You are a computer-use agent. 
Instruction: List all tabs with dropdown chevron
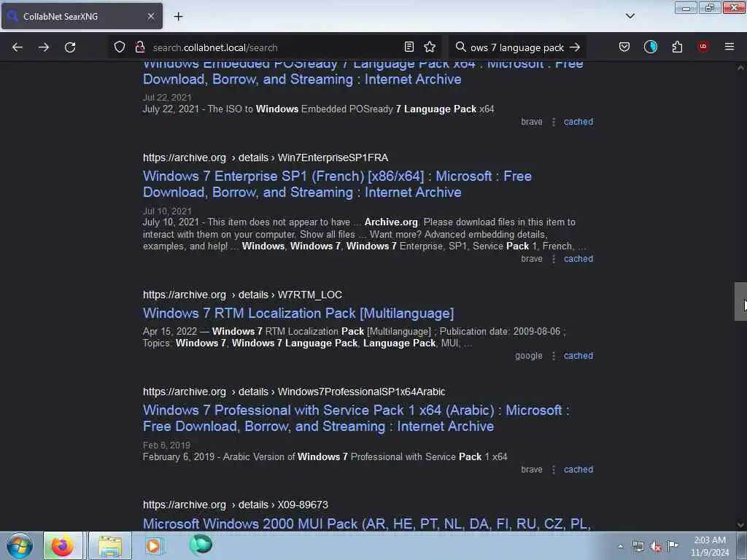tap(630, 16)
